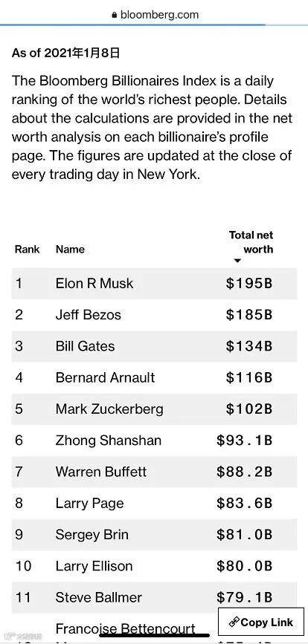Image resolution: width=308 pixels, height=644 pixels.
Task: Open Sergey Brin's profile
Action: 92,534
